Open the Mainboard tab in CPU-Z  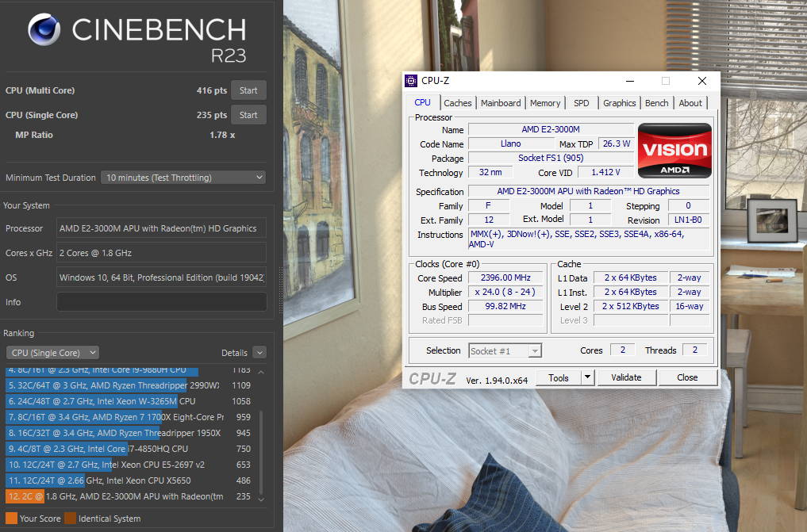(x=501, y=103)
